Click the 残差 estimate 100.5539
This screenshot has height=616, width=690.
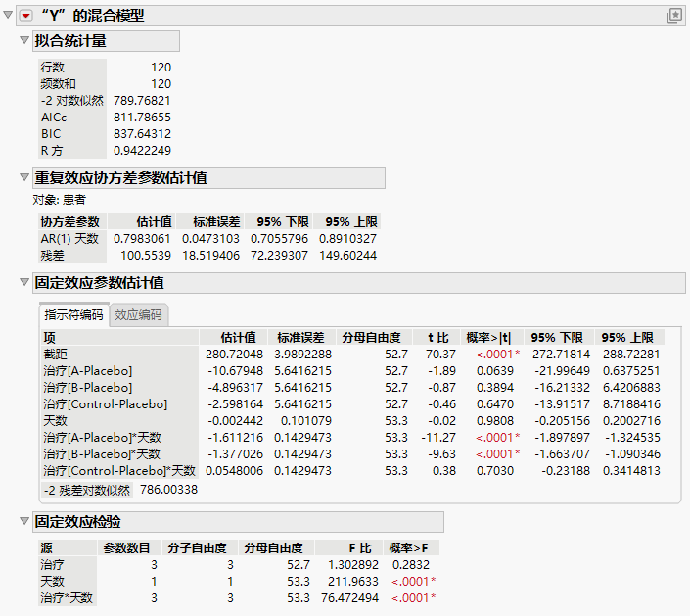[x=146, y=256]
